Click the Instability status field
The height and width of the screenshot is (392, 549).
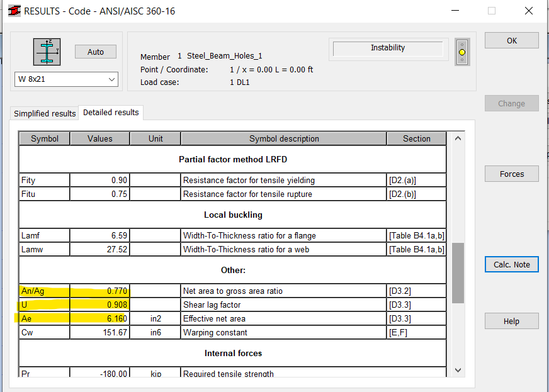(x=388, y=48)
